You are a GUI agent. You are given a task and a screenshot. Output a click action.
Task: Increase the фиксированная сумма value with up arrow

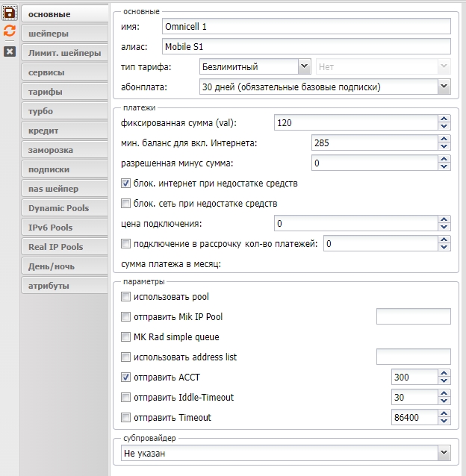pyautogui.click(x=444, y=118)
